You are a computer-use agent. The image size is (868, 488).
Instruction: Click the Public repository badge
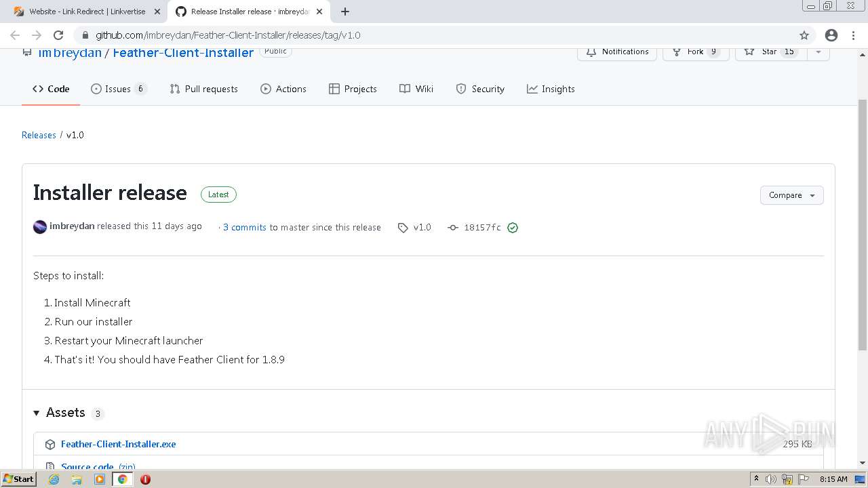275,52
